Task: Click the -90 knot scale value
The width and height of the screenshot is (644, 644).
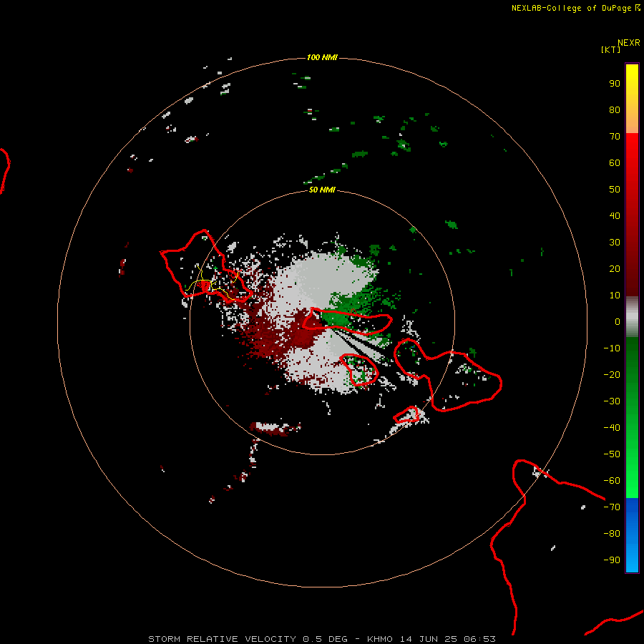Action: (612, 560)
